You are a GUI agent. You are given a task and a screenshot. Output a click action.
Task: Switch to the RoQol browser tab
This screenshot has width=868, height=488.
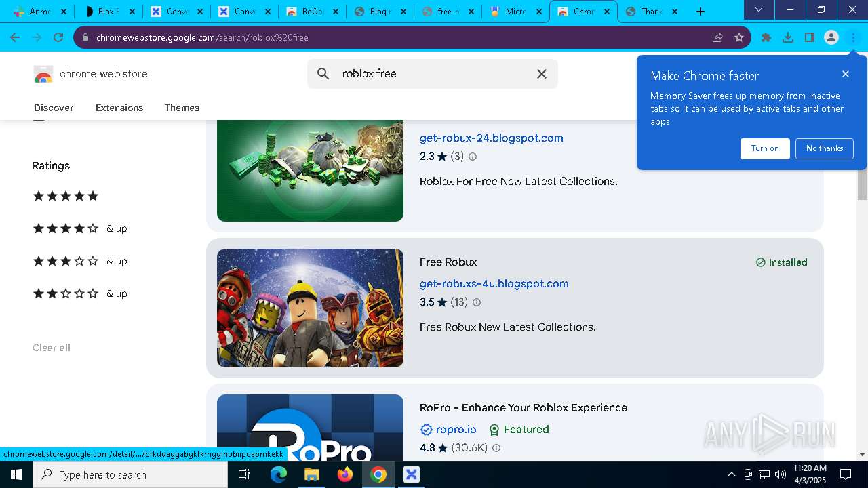tap(312, 12)
